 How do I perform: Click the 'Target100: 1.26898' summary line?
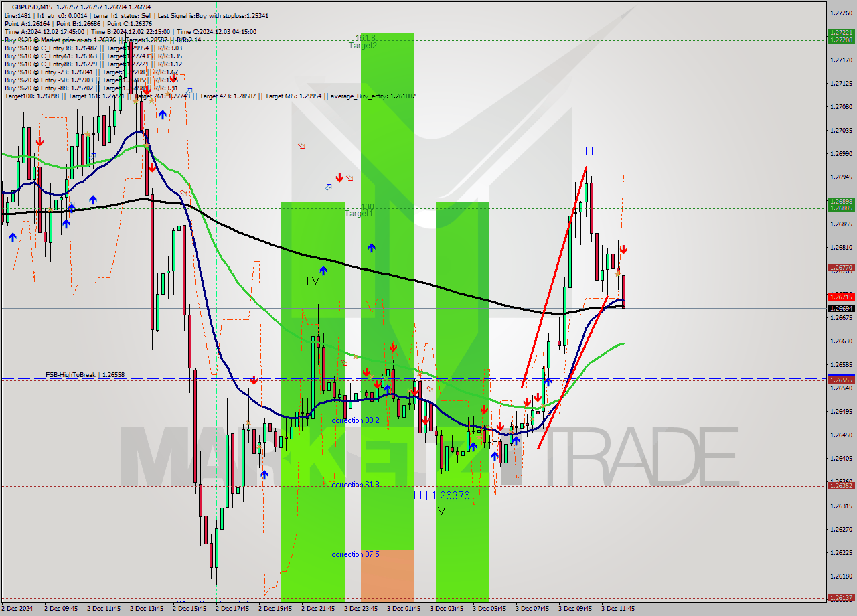[210, 96]
